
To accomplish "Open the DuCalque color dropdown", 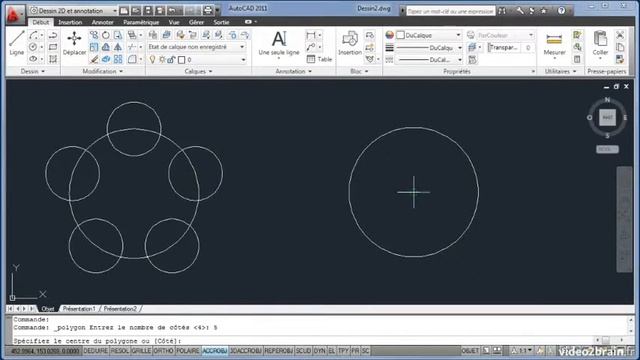I will tap(429, 36).
